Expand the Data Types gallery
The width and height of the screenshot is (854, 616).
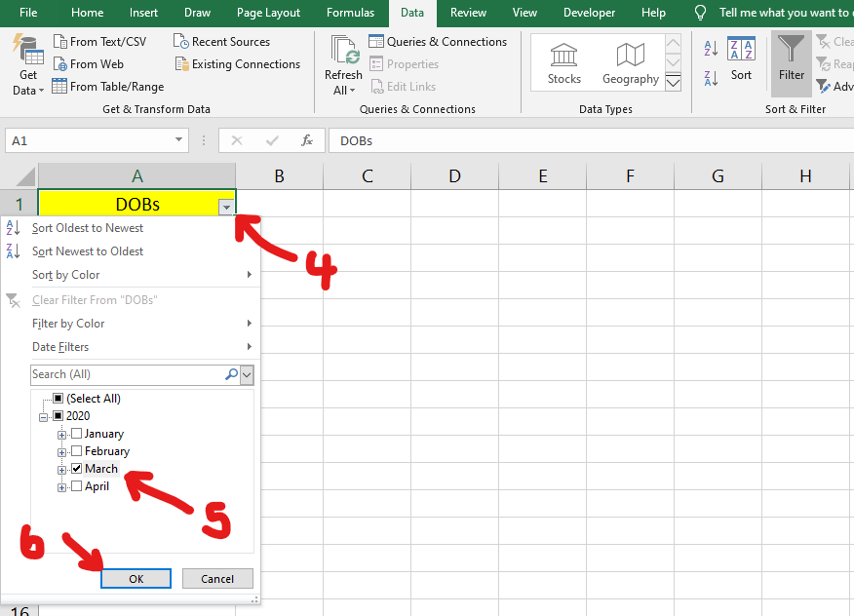tap(674, 82)
